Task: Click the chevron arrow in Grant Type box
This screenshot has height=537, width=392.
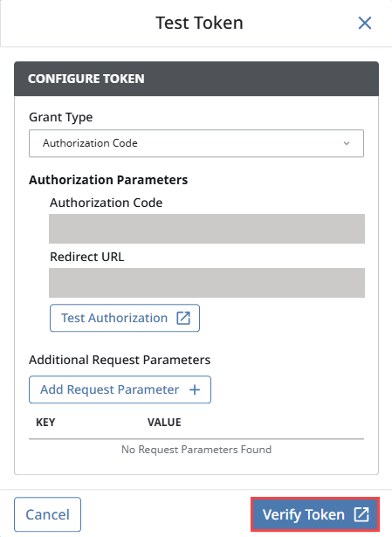Action: click(x=347, y=143)
